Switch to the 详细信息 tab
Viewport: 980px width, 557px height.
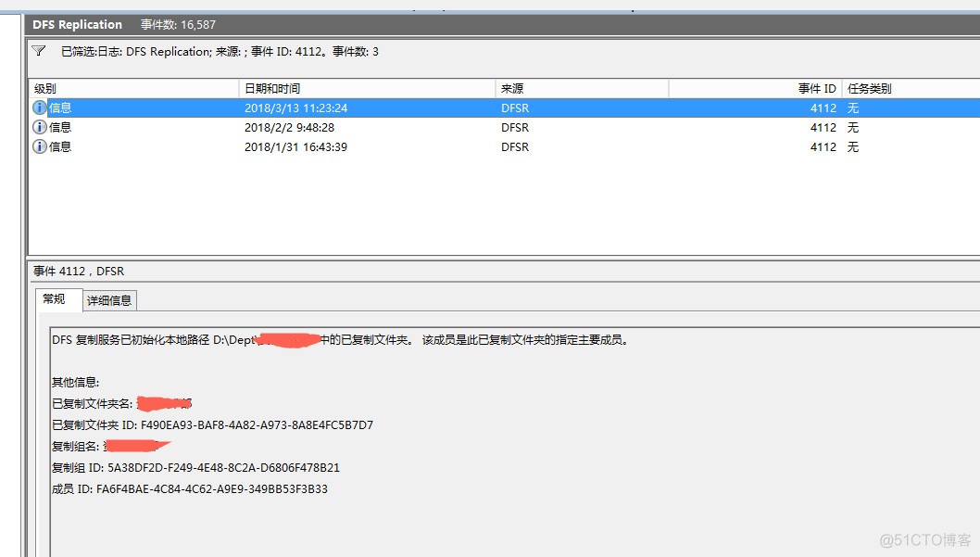(x=109, y=300)
